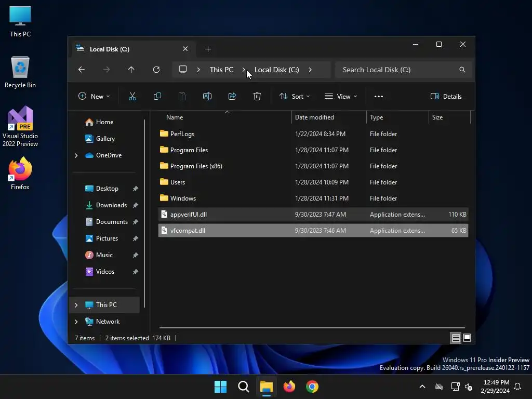Click the Rename icon in toolbar
Screen dimensions: 532x399
[x=207, y=96]
